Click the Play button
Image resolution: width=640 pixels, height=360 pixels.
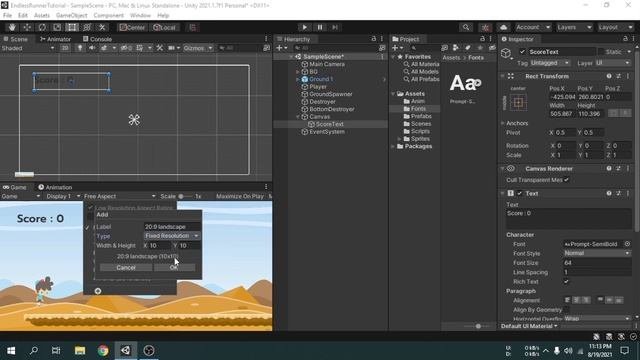(x=304, y=27)
